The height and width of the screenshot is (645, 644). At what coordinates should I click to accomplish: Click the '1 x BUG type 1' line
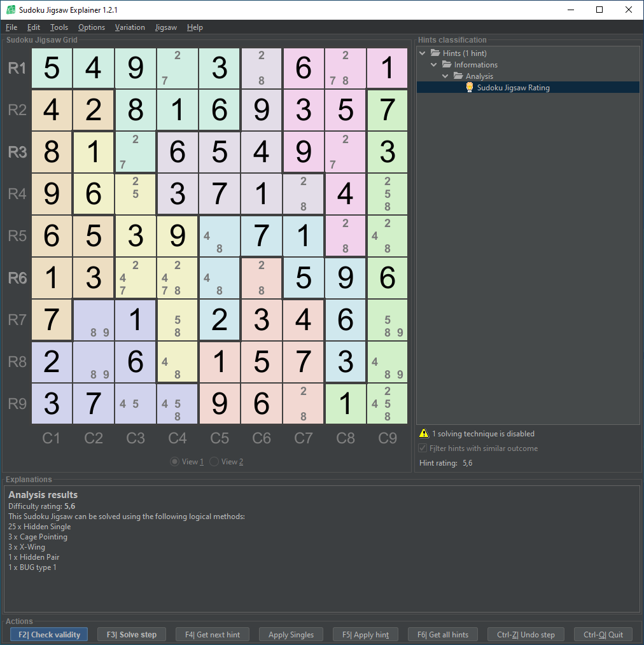point(32,567)
